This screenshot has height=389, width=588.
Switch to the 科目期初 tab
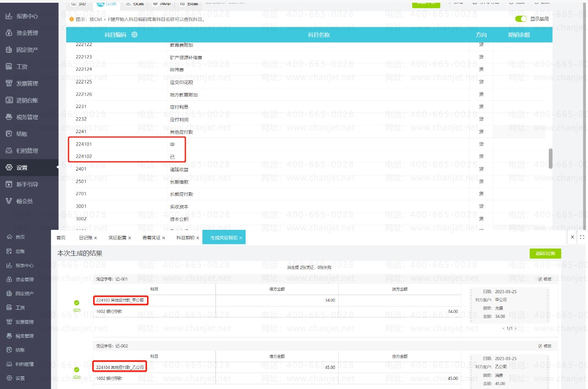[185, 238]
